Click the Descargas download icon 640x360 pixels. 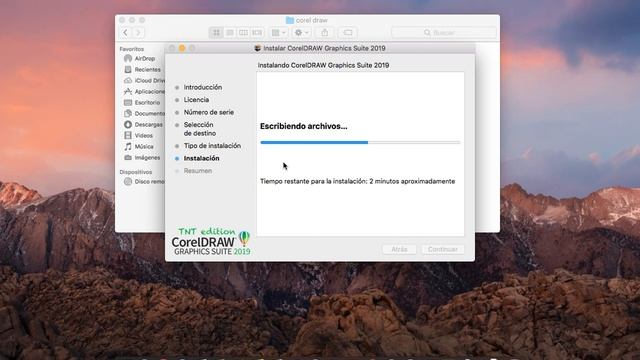pos(128,124)
